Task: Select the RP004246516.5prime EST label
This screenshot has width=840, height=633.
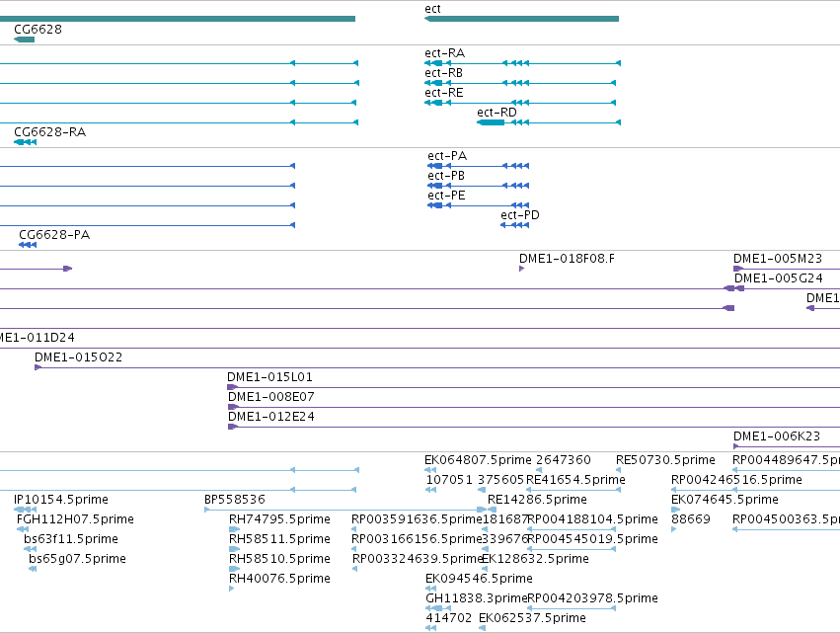Action: (x=736, y=480)
